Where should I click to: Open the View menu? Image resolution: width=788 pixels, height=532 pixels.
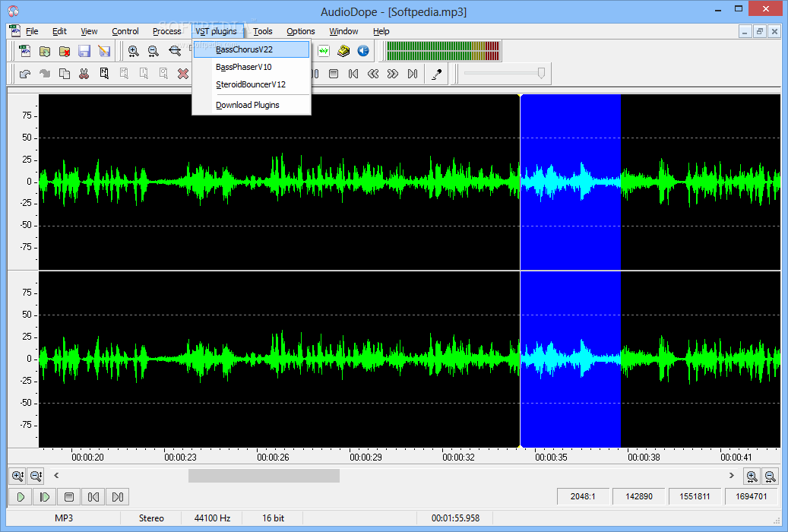(x=89, y=31)
